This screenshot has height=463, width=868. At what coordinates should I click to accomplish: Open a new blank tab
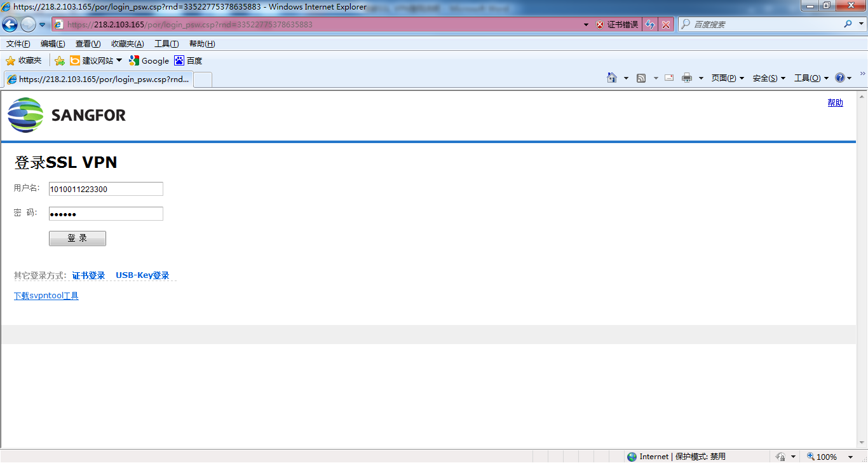(x=203, y=79)
